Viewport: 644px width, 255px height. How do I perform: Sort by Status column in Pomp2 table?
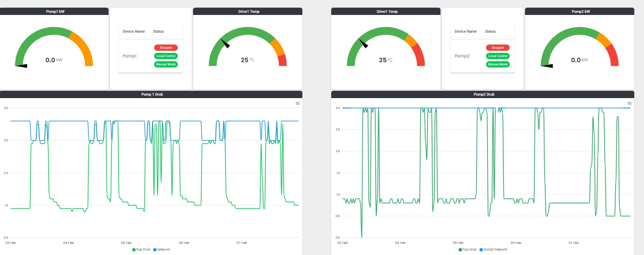[490, 31]
